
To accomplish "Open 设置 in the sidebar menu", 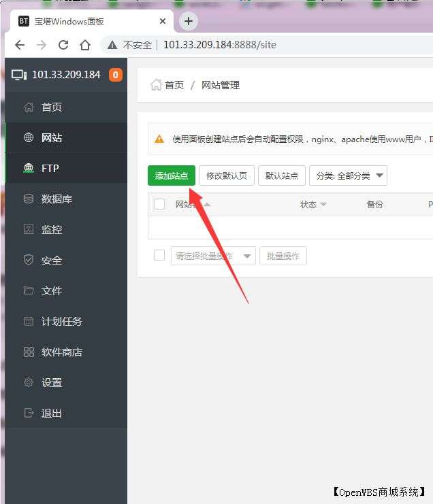I will [51, 383].
